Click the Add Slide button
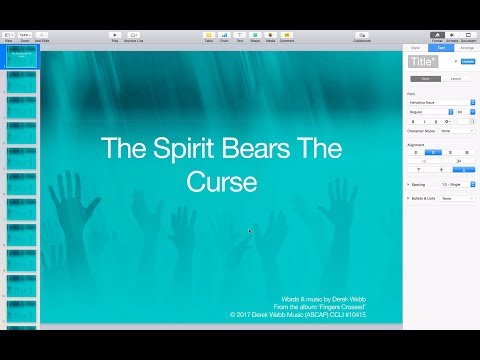The image size is (480, 360). (42, 35)
